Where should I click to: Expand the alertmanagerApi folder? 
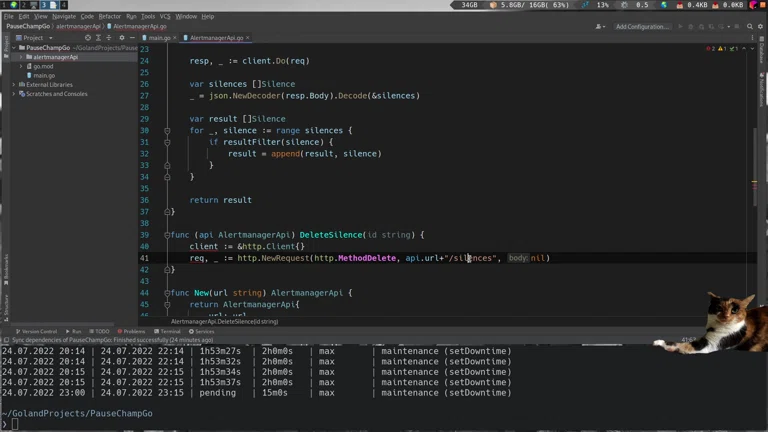pos(21,57)
